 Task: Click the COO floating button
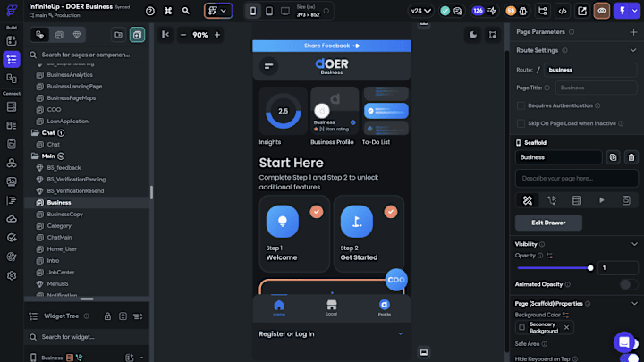point(396,280)
